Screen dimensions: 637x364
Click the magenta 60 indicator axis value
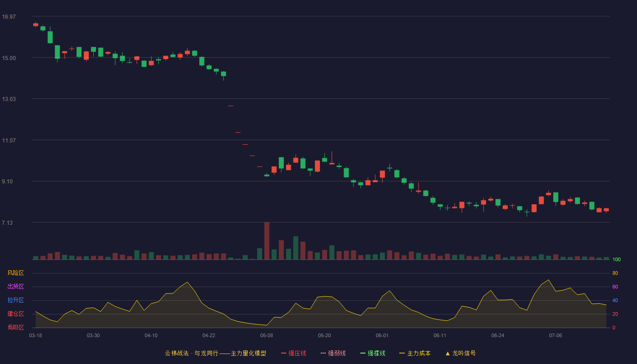click(615, 287)
